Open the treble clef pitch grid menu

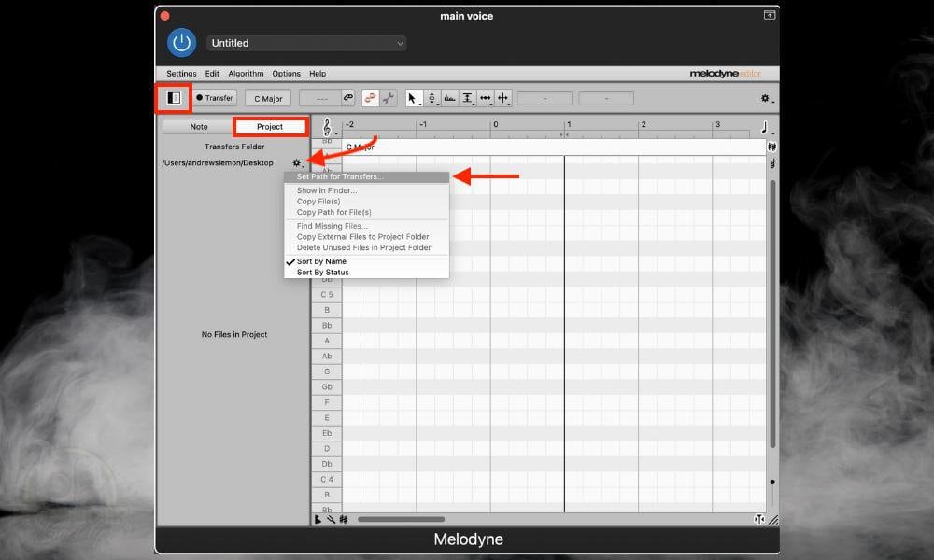click(x=327, y=127)
